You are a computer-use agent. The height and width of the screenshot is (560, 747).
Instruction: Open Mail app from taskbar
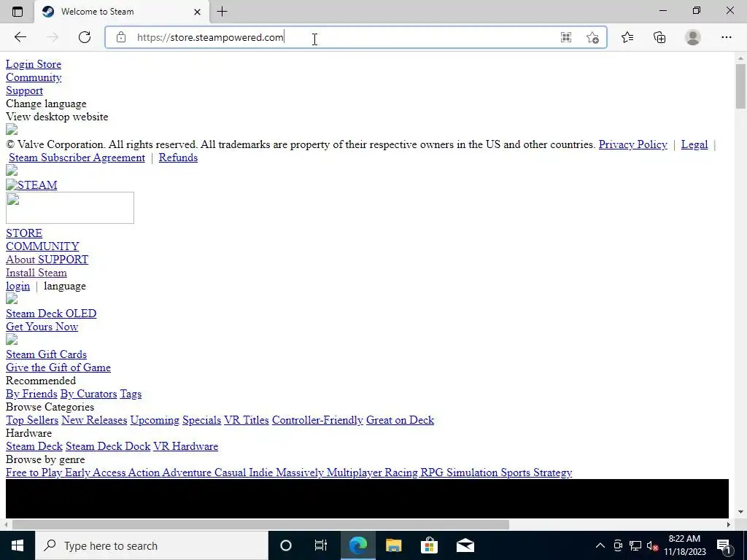[x=465, y=545]
